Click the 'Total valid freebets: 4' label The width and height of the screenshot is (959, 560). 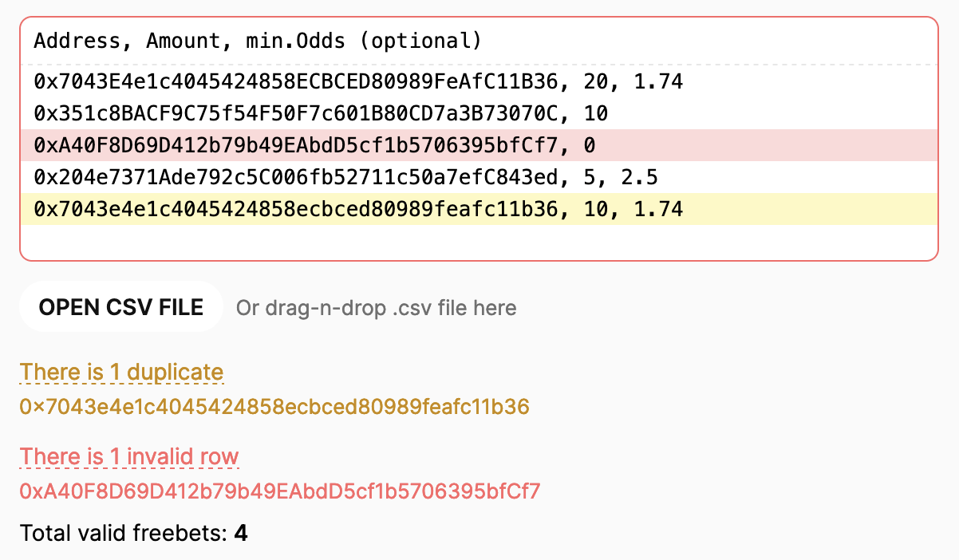(x=133, y=533)
